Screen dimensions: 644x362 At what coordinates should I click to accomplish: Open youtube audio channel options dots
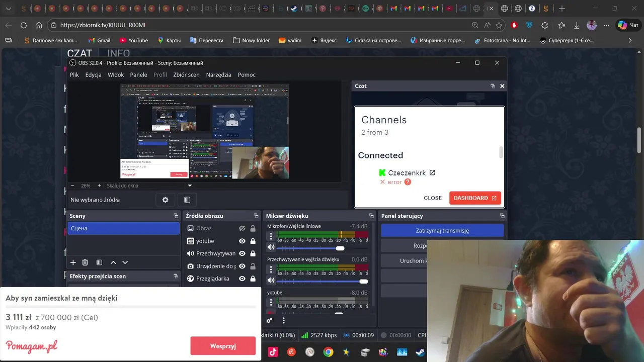coord(271,303)
